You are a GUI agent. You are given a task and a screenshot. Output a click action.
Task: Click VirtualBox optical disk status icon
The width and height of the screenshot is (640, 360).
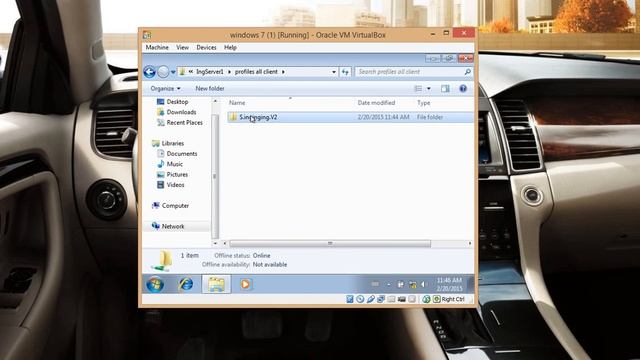pyautogui.click(x=360, y=299)
